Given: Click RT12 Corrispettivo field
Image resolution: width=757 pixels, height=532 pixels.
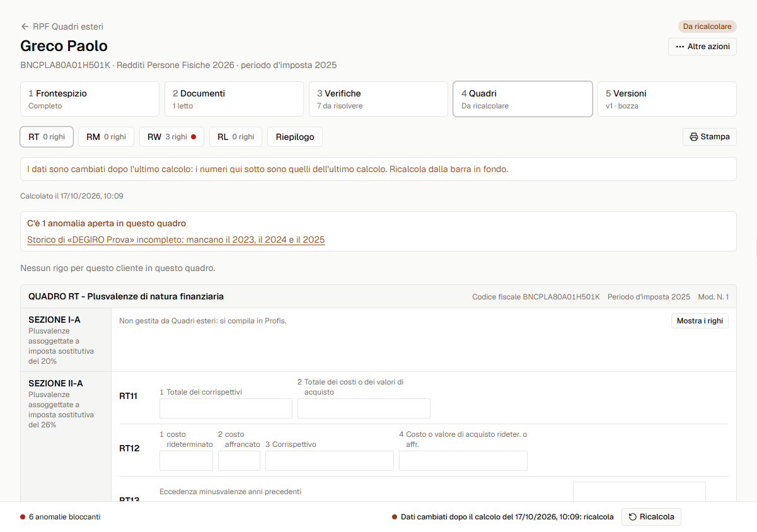Looking at the screenshot, I should click(x=330, y=461).
